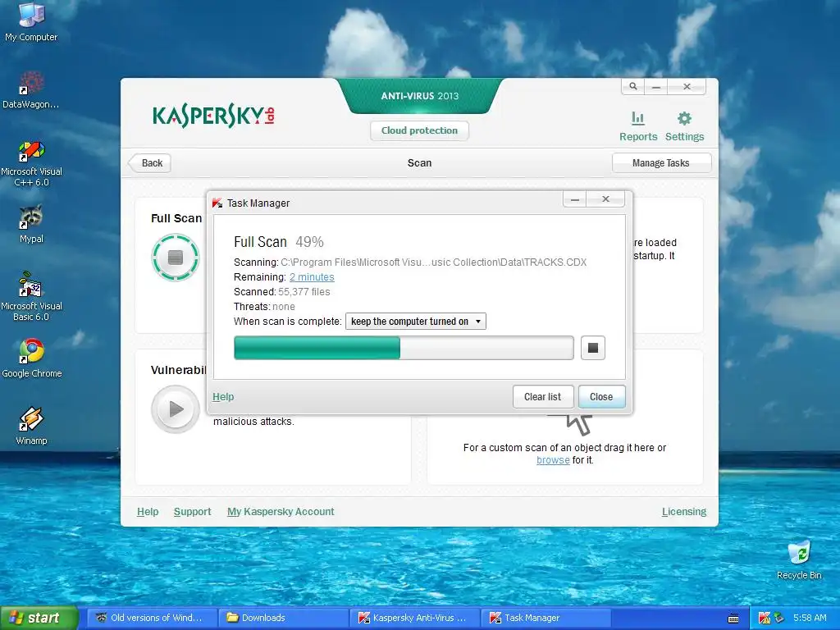Click the 2 minutes remaining link
The image size is (840, 630).
(x=312, y=277)
